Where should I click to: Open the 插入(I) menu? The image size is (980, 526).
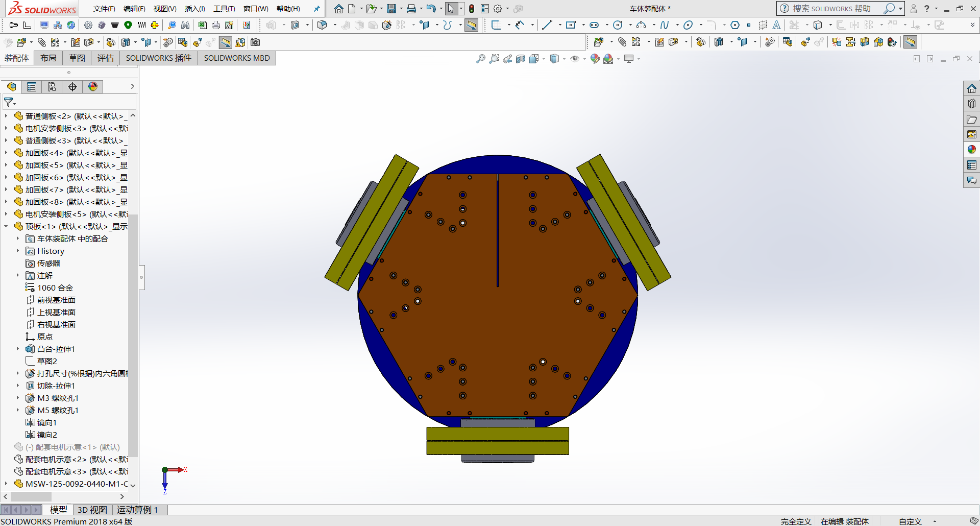[x=194, y=9]
